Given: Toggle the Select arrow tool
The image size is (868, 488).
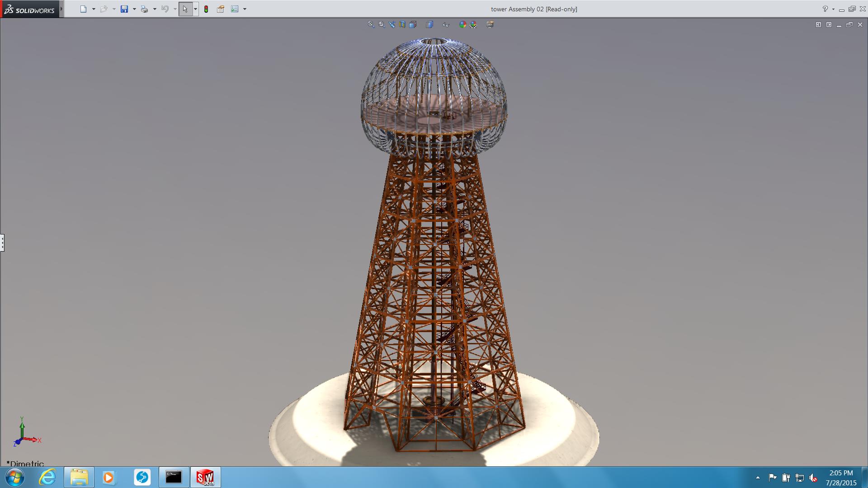Looking at the screenshot, I should 185,9.
